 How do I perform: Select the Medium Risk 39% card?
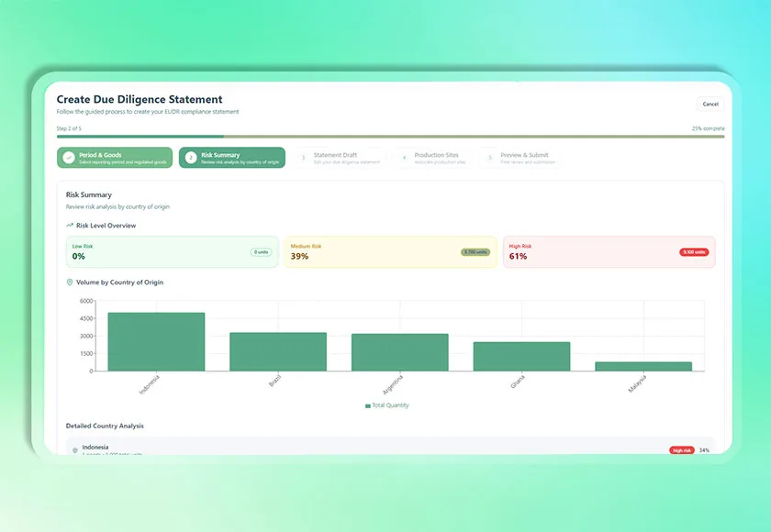[390, 252]
